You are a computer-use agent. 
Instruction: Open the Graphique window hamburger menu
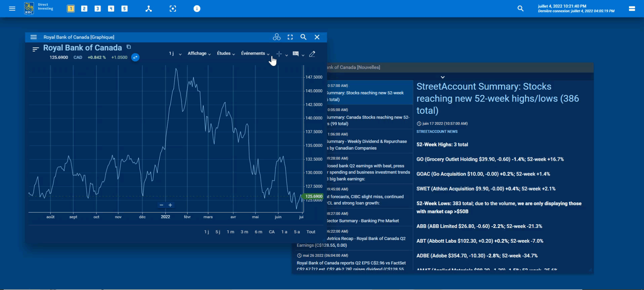point(34,37)
